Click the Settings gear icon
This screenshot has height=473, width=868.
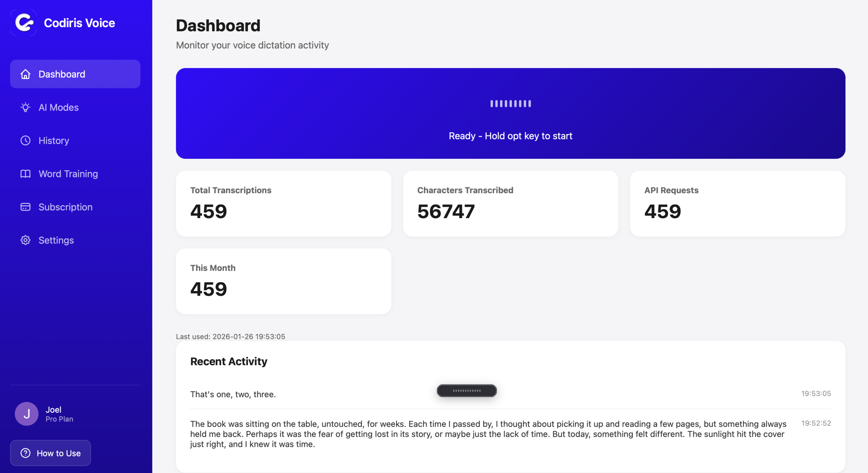pos(25,240)
